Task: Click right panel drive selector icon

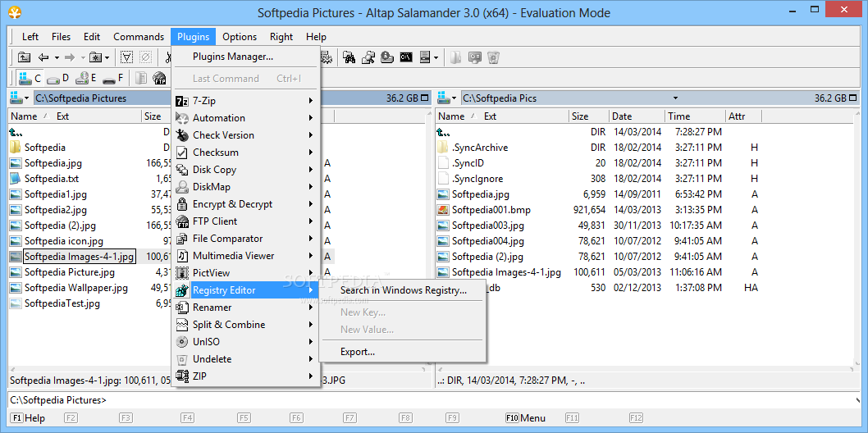Action: (443, 98)
